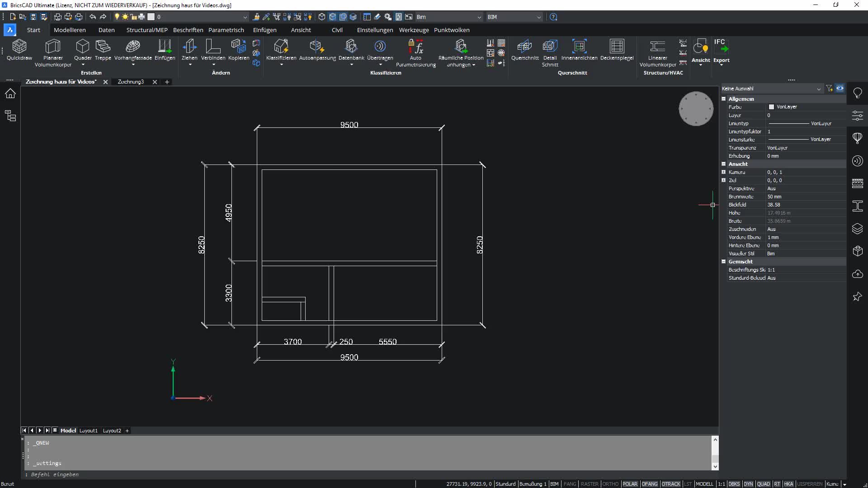Click the Kopieren tool

coord(239,50)
